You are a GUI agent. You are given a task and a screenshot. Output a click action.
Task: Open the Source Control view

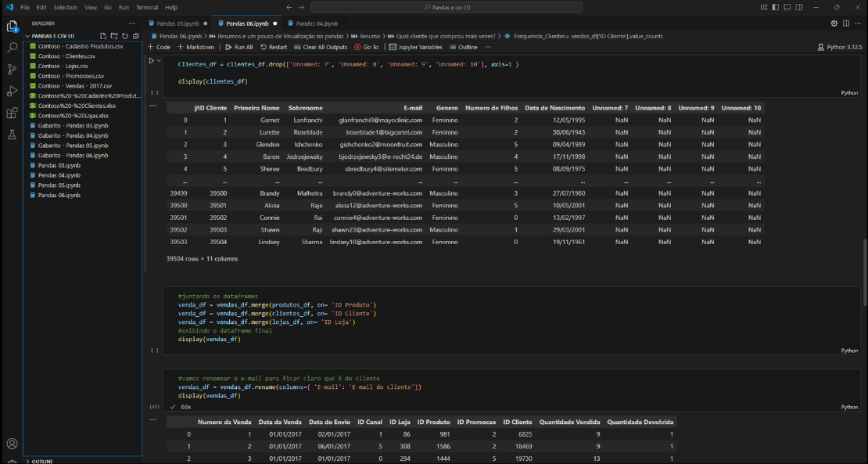tap(12, 70)
